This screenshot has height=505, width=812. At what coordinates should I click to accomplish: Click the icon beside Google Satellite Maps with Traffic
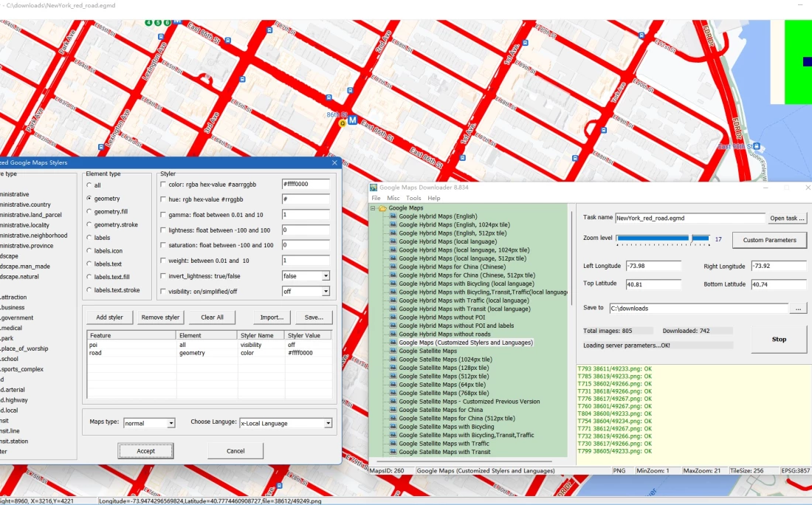pyautogui.click(x=393, y=444)
